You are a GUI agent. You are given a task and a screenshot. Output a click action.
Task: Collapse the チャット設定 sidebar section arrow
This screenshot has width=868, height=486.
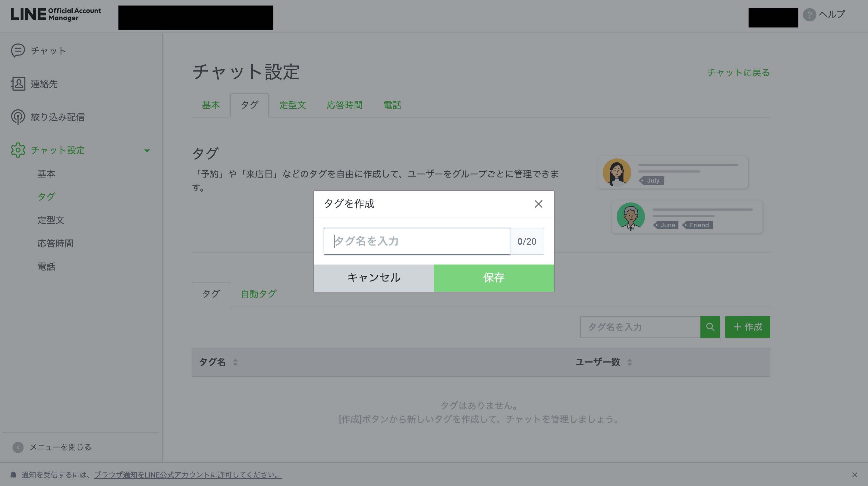tap(147, 151)
